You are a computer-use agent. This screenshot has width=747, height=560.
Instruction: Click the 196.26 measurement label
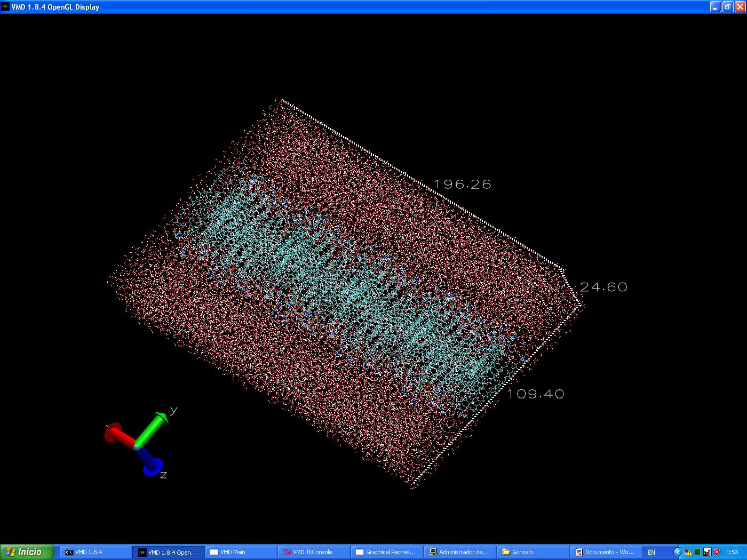click(x=462, y=185)
